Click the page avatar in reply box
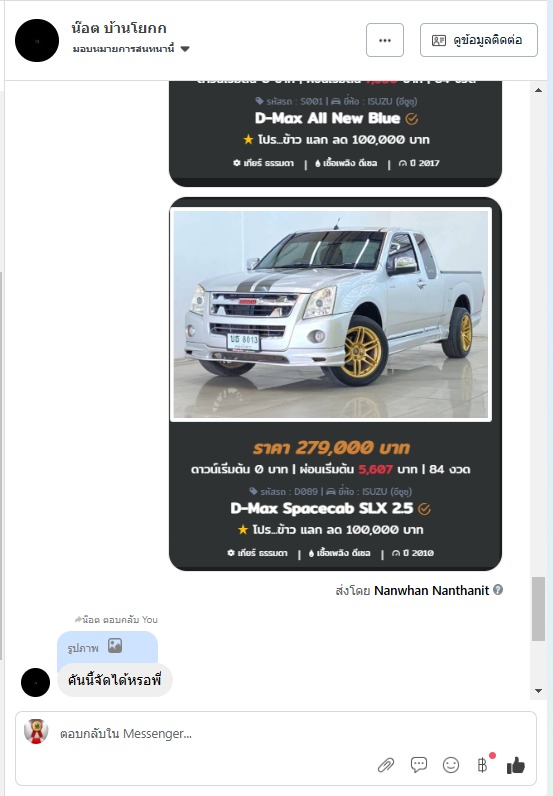The width and height of the screenshot is (553, 796). pyautogui.click(x=36, y=732)
